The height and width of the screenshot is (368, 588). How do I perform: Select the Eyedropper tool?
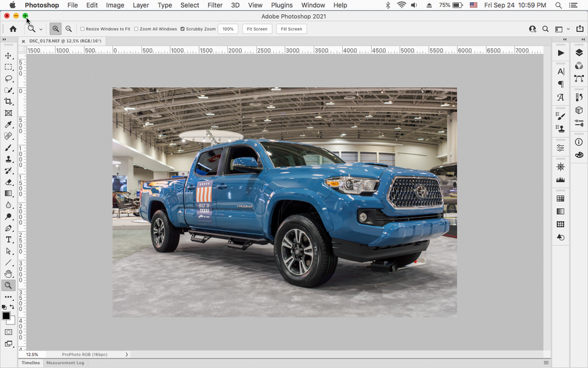coord(8,124)
